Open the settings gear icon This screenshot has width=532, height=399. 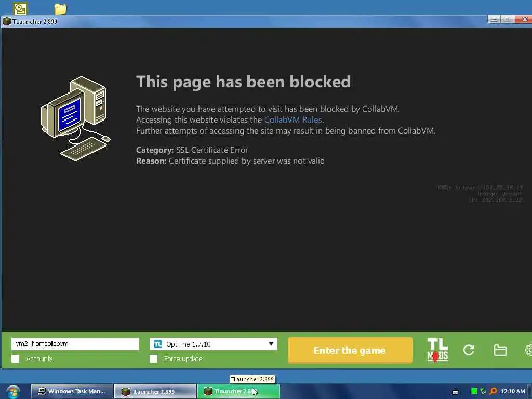[528, 350]
